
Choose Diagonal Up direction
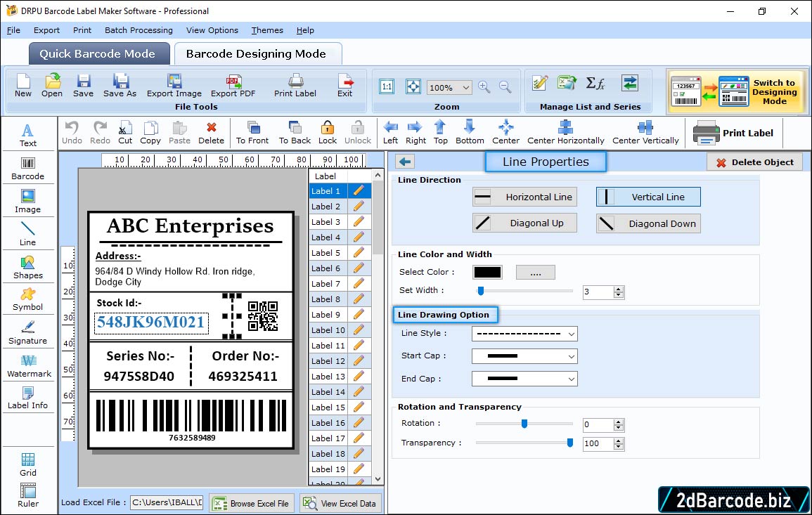pos(524,223)
